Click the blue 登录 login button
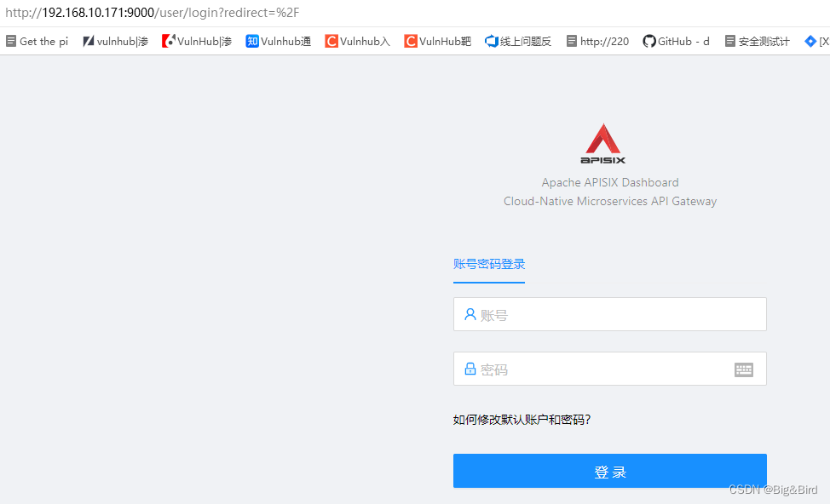Viewport: 830px width, 504px height. pos(610,471)
